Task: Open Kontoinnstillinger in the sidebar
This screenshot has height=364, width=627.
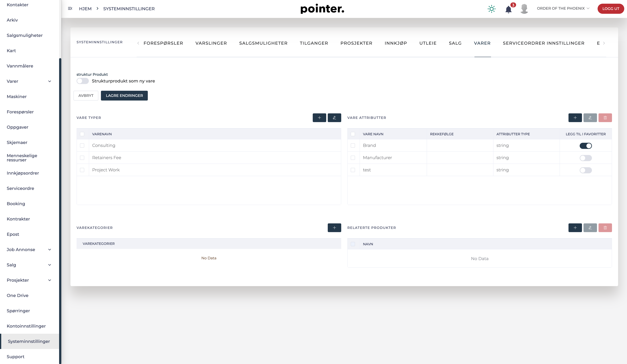Action: tap(26, 326)
